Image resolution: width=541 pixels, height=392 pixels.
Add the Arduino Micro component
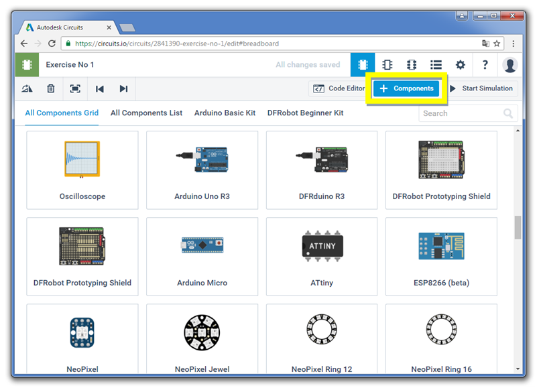pos(202,257)
